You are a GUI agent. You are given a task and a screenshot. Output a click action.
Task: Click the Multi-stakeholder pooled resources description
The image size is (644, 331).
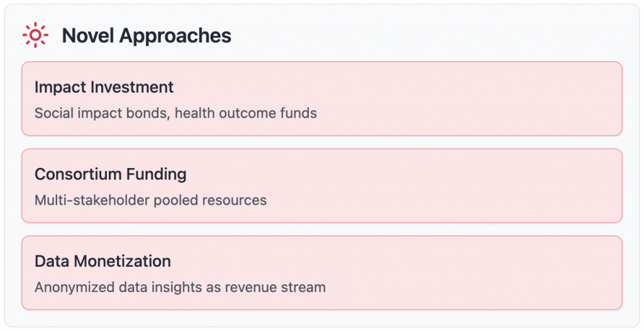(150, 200)
